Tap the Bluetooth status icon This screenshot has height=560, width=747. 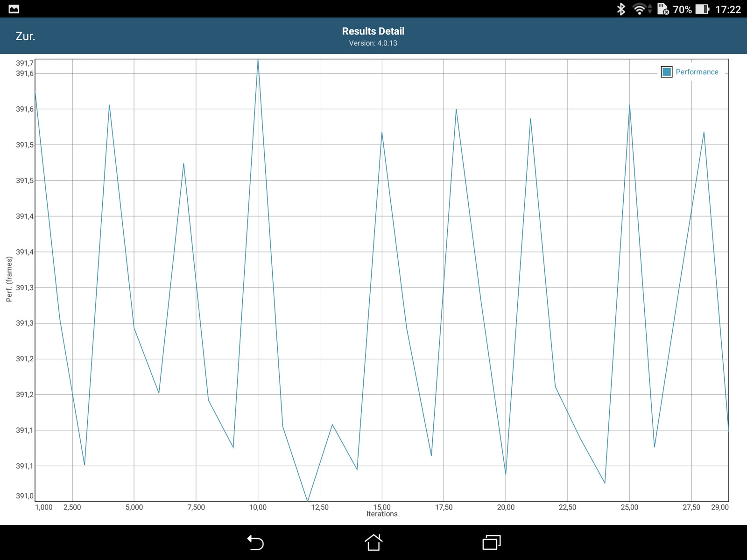(x=621, y=9)
